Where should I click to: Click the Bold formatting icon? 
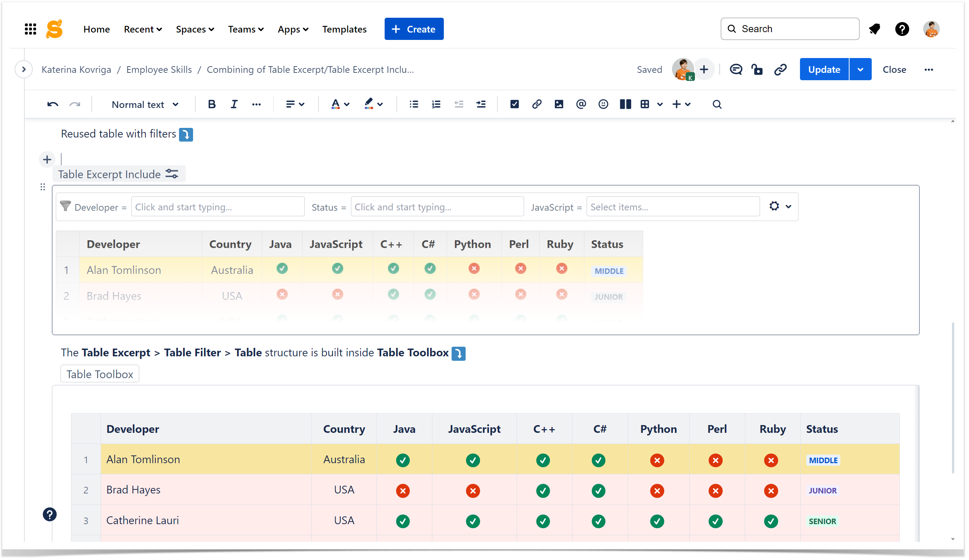pos(212,104)
